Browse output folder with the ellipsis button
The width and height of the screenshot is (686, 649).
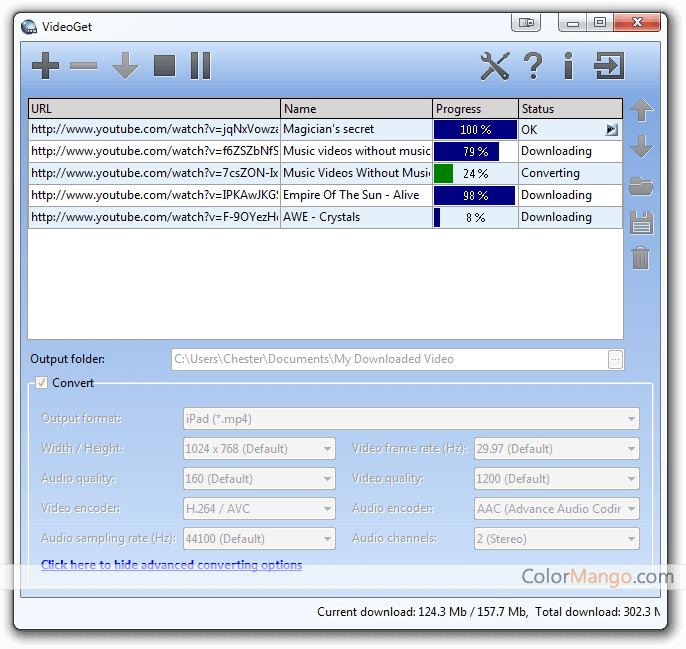point(615,359)
